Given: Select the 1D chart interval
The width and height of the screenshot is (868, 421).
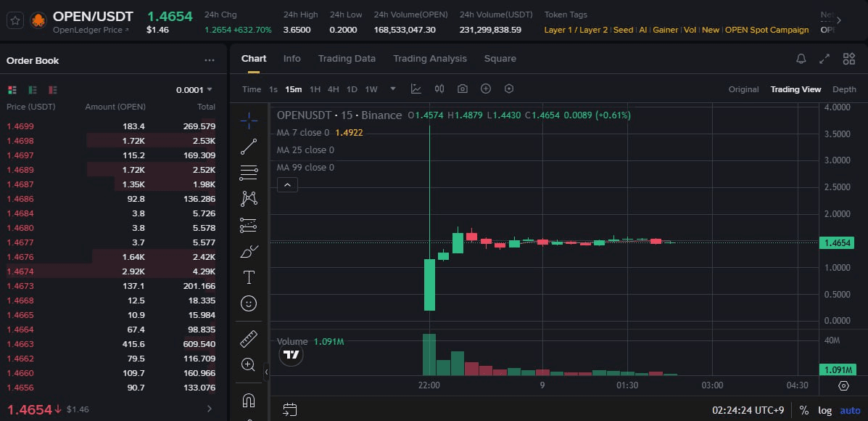Looking at the screenshot, I should [x=352, y=89].
